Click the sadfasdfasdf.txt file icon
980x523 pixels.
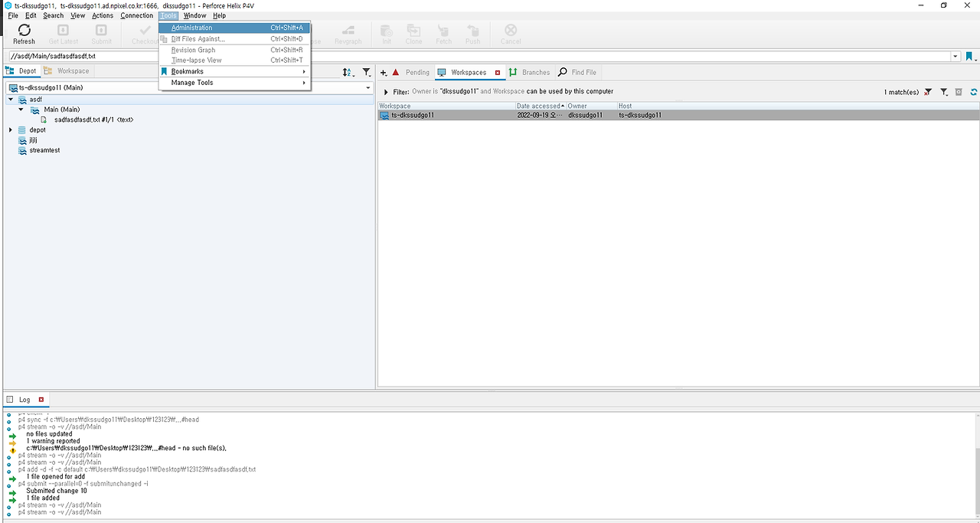point(44,120)
